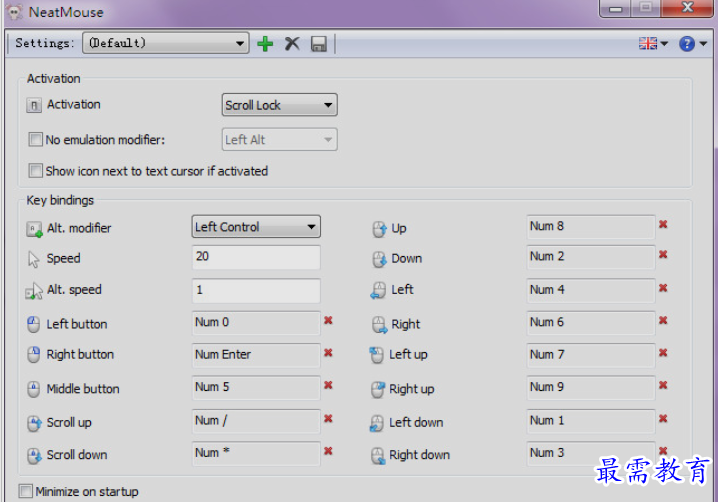718x502 pixels.
Task: Open the language flag menu
Action: tap(653, 44)
